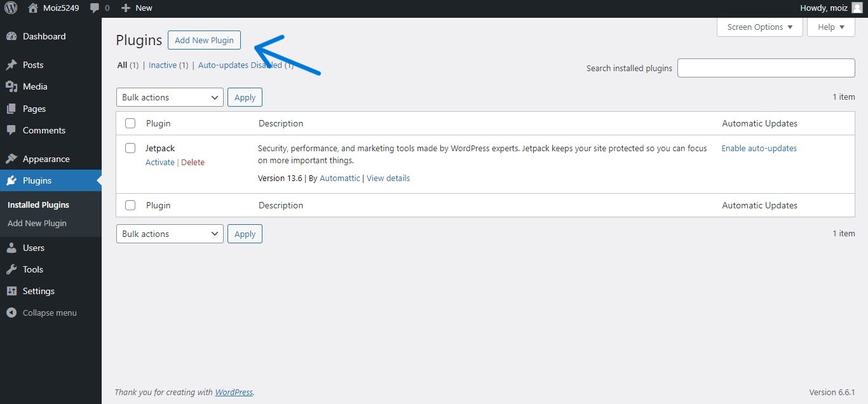Click the Dashboard gauge icon in sidebar
This screenshot has height=404, width=868.
(11, 37)
